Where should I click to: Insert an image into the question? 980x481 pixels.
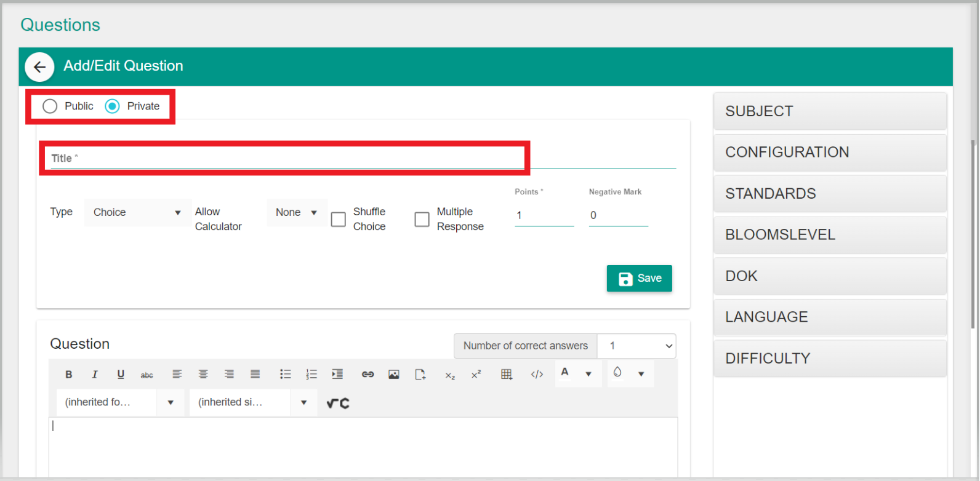click(x=394, y=375)
